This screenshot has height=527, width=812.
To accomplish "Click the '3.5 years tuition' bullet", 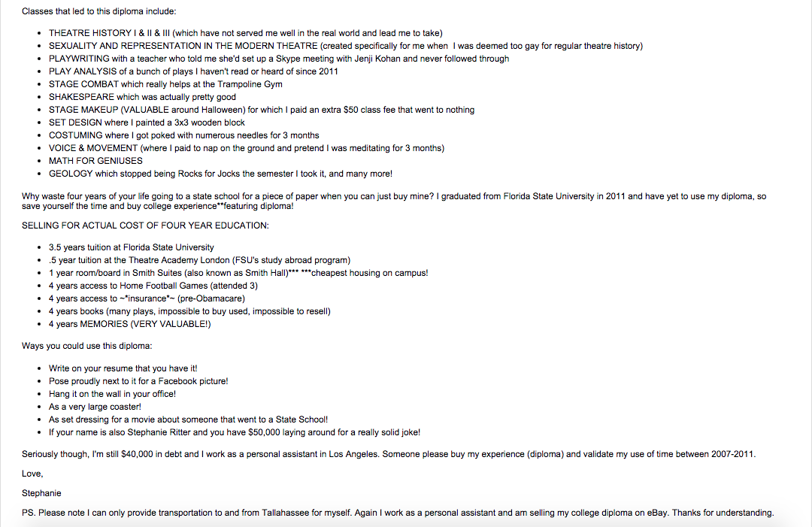I will pyautogui.click(x=131, y=247).
